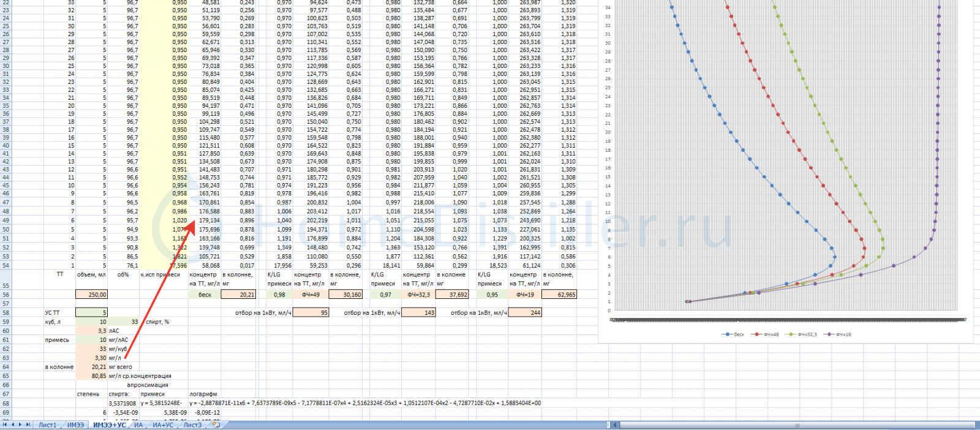Select the УС ТТ cell with value 5
The height and width of the screenshot is (430, 980).
coord(91,312)
